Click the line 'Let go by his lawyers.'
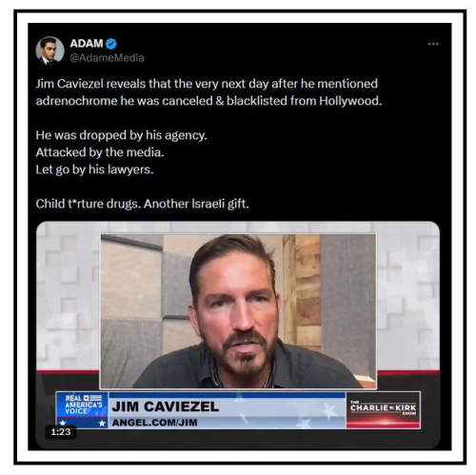The image size is (476, 475). (x=94, y=169)
